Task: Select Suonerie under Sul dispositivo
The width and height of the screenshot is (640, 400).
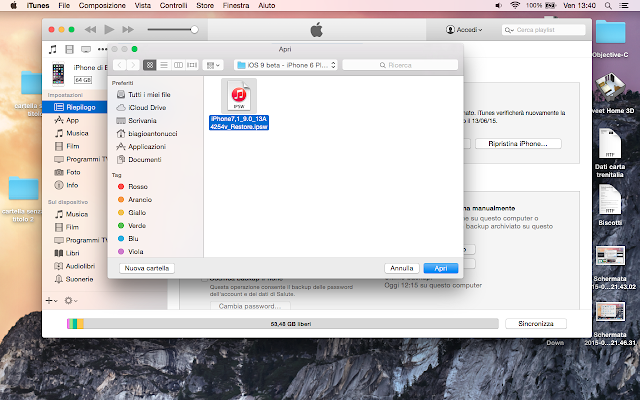Action: tap(74, 279)
